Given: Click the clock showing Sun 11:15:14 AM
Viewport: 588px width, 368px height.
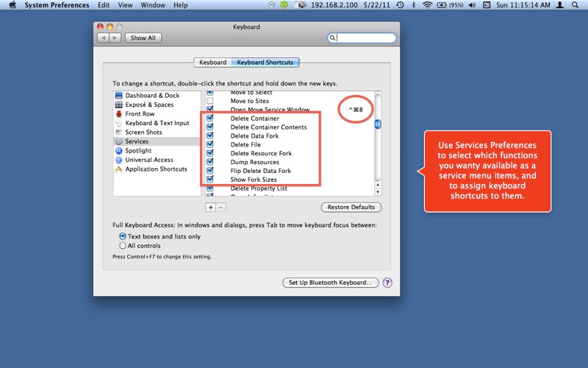Looking at the screenshot, I should pos(523,5).
